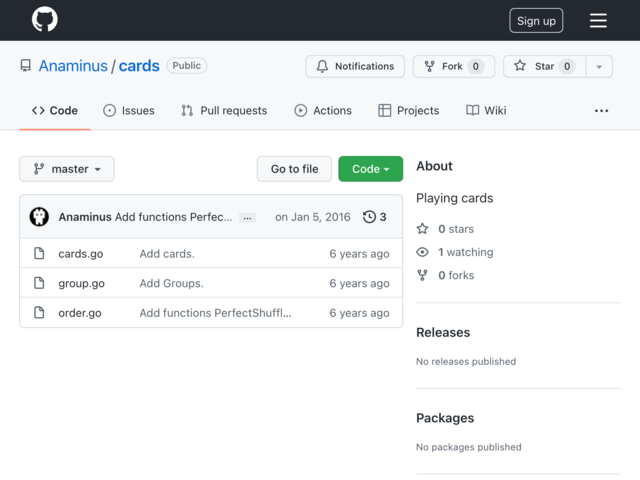The image size is (640, 480).
Task: Open the Packages section heading
Action: (445, 418)
